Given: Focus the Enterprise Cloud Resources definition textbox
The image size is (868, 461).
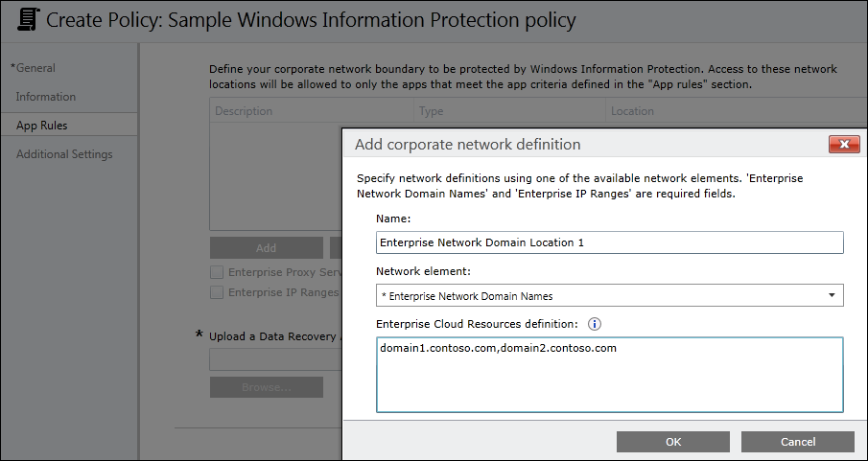Looking at the screenshot, I should pos(609,375).
